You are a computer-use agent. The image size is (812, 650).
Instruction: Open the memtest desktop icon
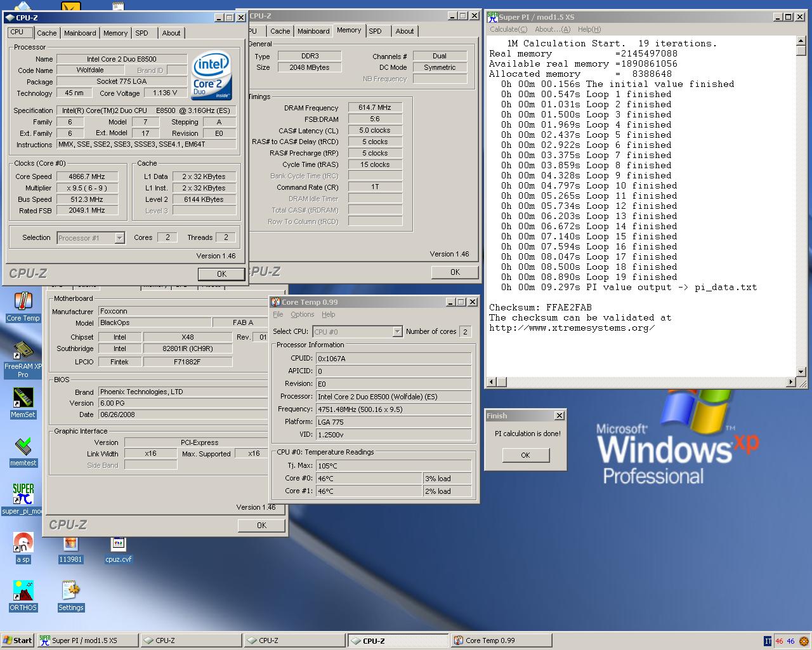(23, 451)
